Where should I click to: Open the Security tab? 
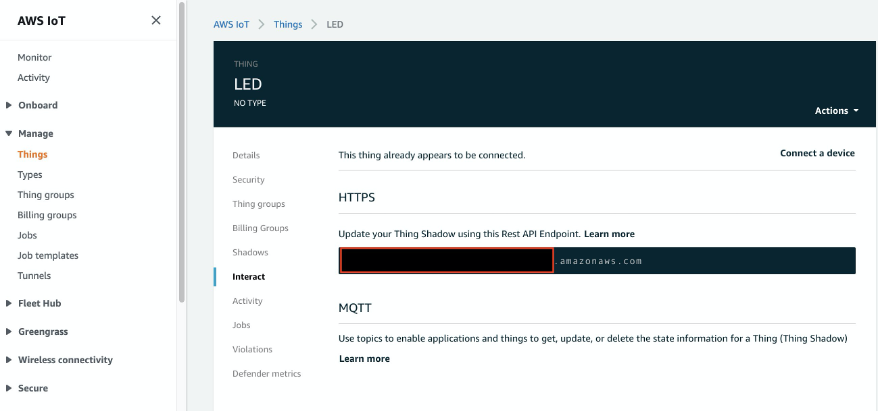pos(248,179)
